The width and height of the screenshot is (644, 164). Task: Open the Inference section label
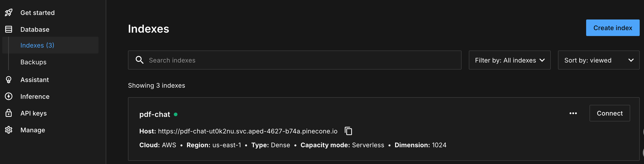click(x=35, y=96)
